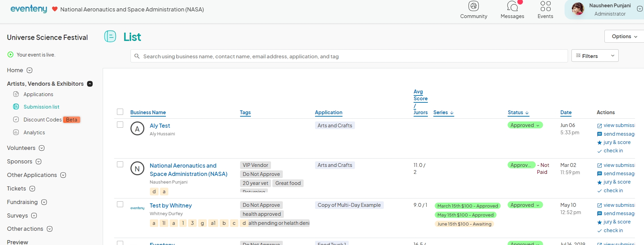Sort by Series column header
Viewport: 644px width, 245px height.
(443, 112)
